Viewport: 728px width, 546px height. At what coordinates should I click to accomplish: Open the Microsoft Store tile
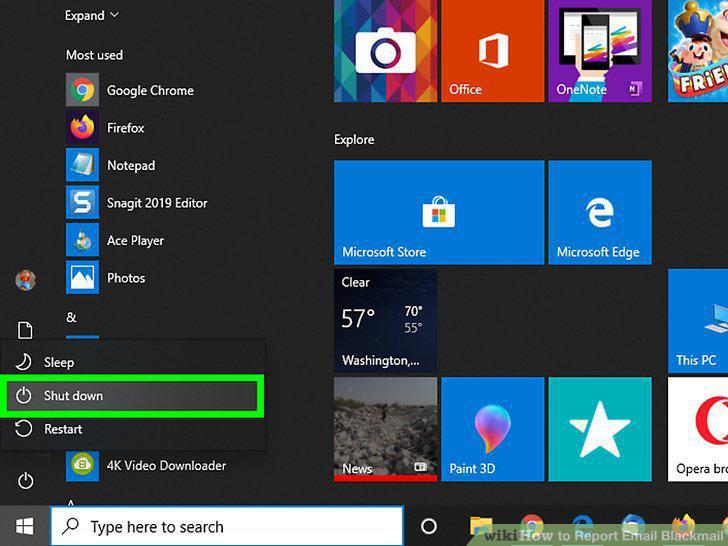439,213
